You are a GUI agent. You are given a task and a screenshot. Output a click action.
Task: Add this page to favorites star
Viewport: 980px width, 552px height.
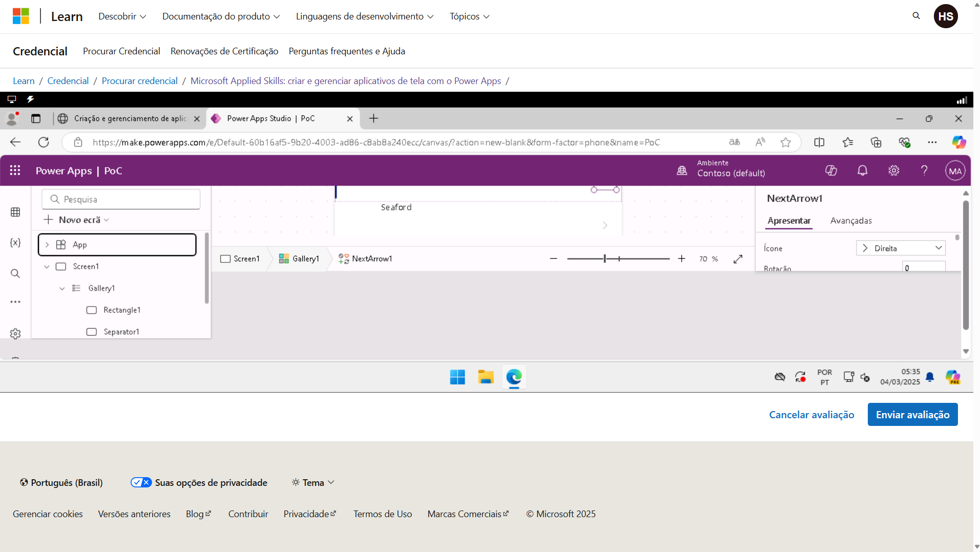click(x=786, y=142)
